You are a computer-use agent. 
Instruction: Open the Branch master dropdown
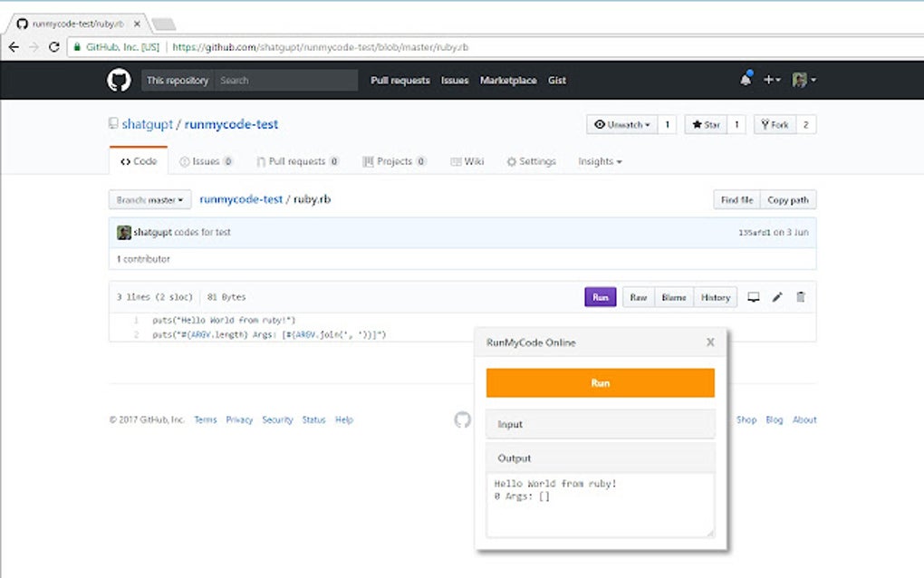point(149,199)
